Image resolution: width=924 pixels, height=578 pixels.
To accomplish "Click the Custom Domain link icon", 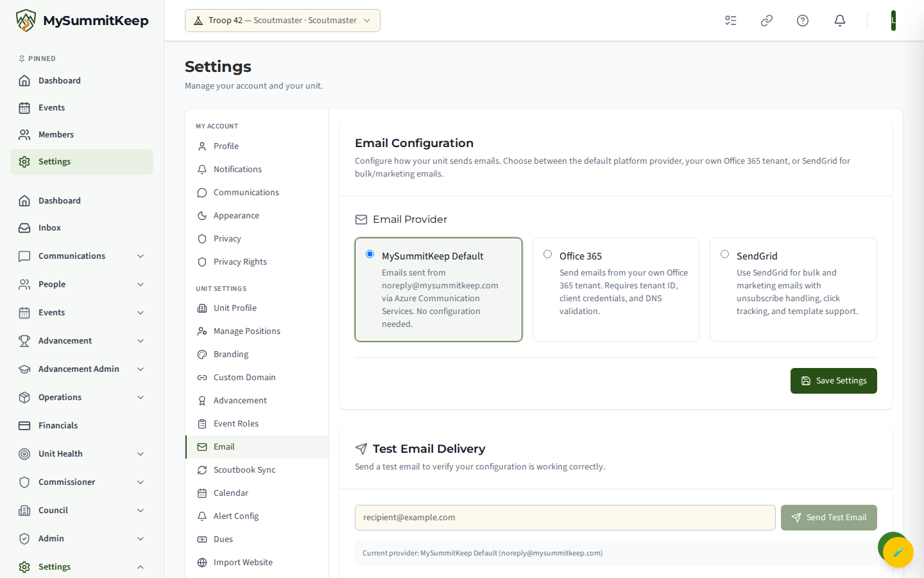I will [x=202, y=378].
